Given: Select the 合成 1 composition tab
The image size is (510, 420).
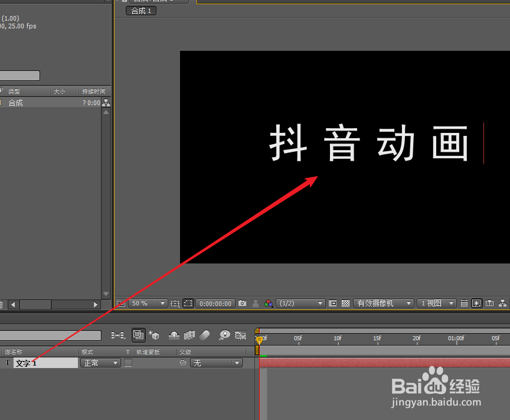Looking at the screenshot, I should point(141,11).
